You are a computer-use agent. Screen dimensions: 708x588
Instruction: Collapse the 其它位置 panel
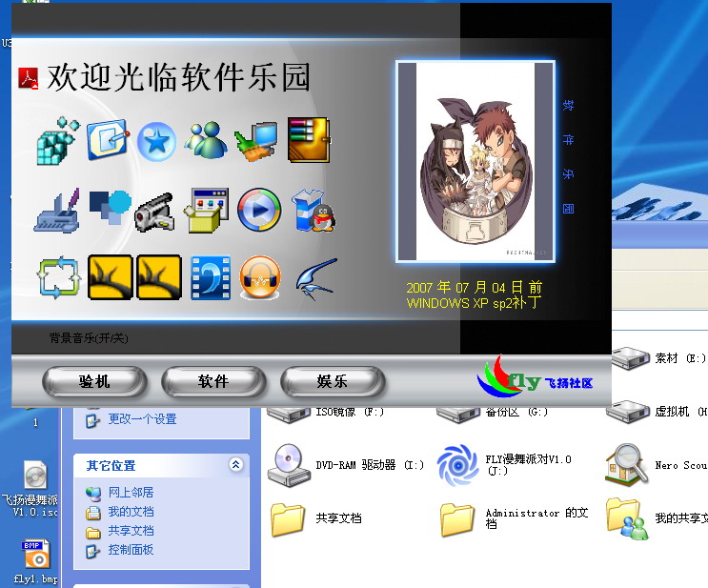[x=235, y=464]
